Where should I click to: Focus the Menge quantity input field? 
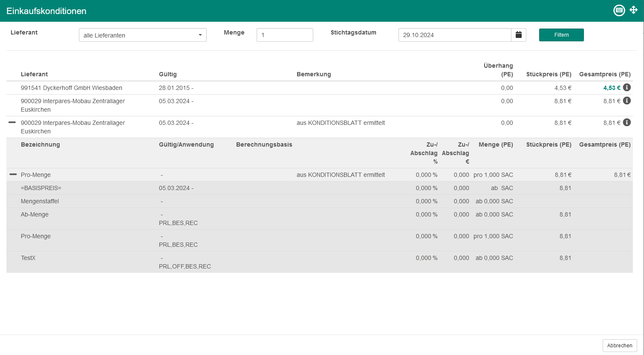pos(284,35)
